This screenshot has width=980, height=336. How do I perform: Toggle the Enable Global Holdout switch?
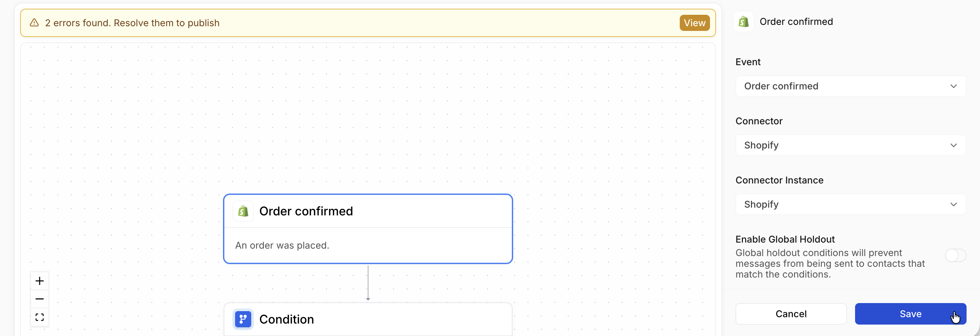click(x=955, y=255)
